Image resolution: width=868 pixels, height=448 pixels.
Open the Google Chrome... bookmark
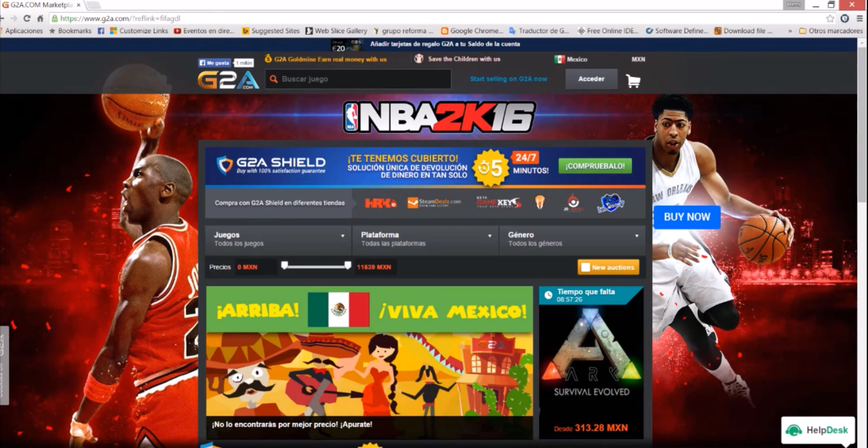[472, 31]
